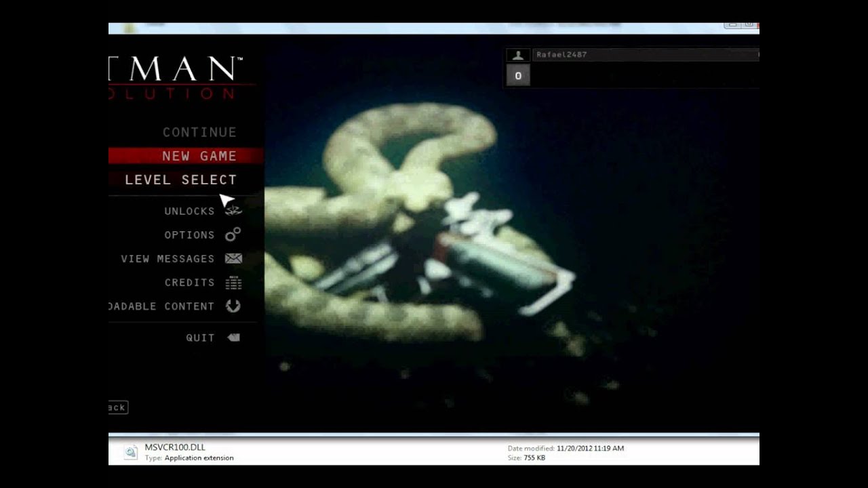Open the Credits entry
The height and width of the screenshot is (488, 868).
pos(189,283)
